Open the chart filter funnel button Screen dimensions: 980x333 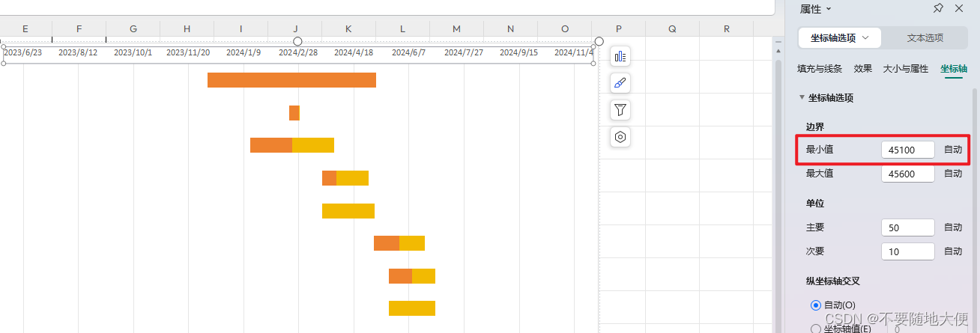coord(620,110)
